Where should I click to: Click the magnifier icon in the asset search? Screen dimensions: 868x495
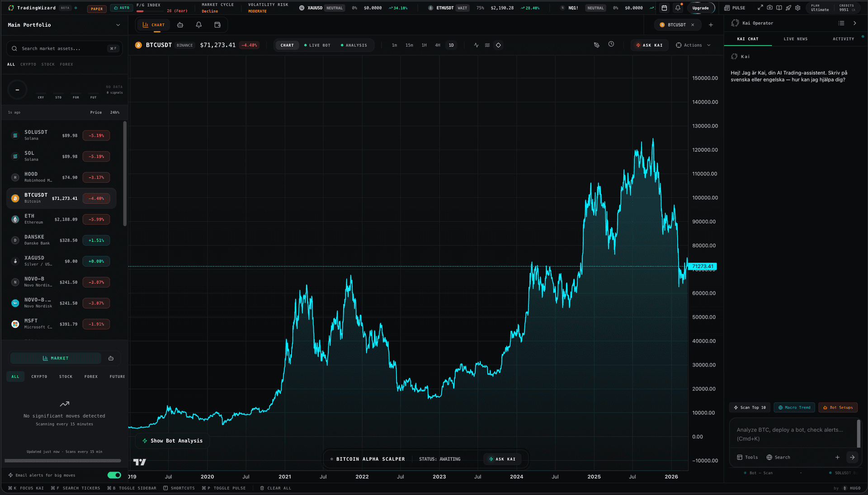click(x=14, y=48)
